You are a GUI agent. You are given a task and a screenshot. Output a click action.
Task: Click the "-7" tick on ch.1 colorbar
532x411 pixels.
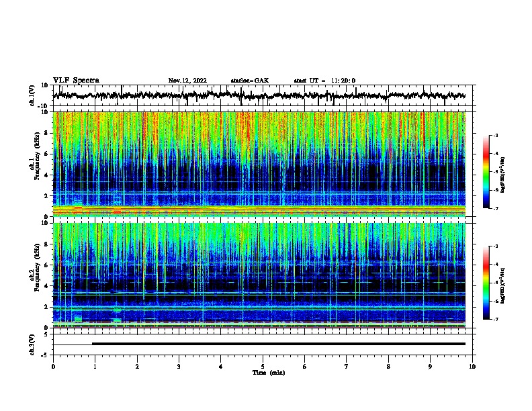pyautogui.click(x=495, y=208)
